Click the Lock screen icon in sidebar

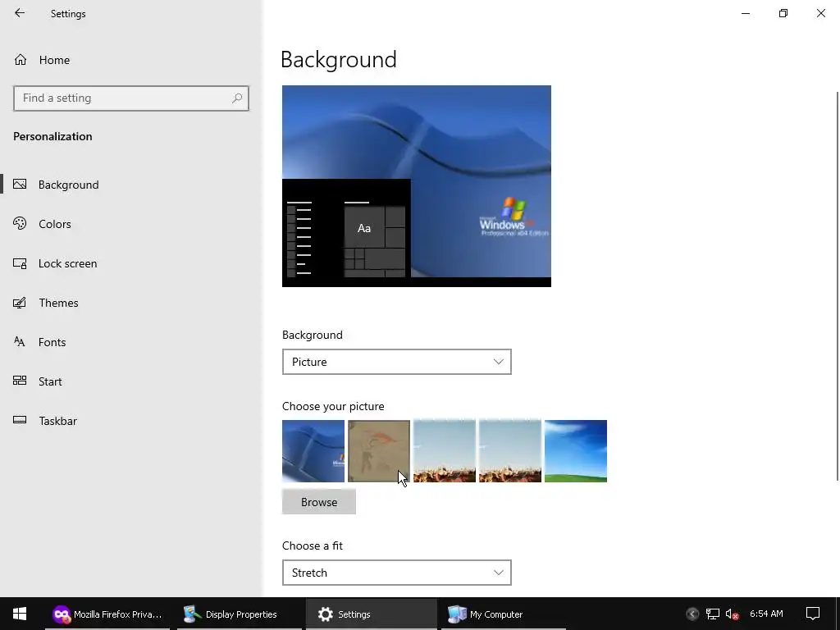coord(20,263)
